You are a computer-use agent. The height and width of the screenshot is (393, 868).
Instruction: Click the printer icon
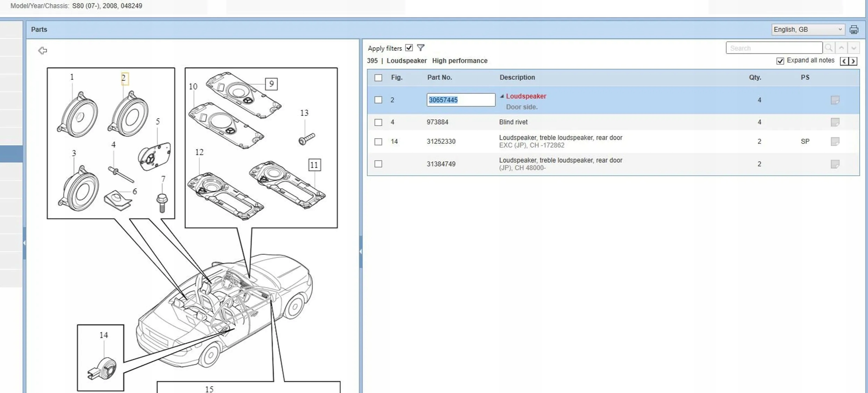[x=854, y=30]
